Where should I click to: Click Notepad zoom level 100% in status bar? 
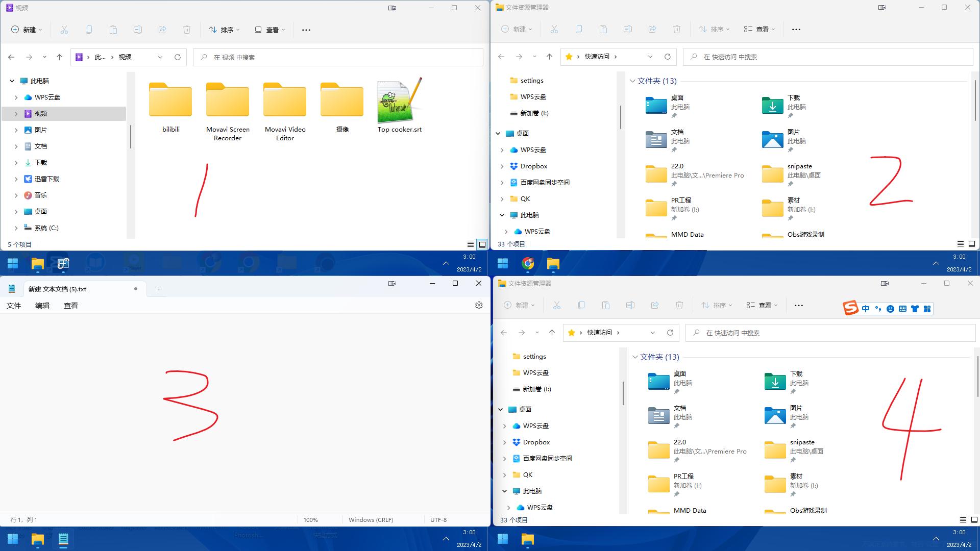click(310, 520)
